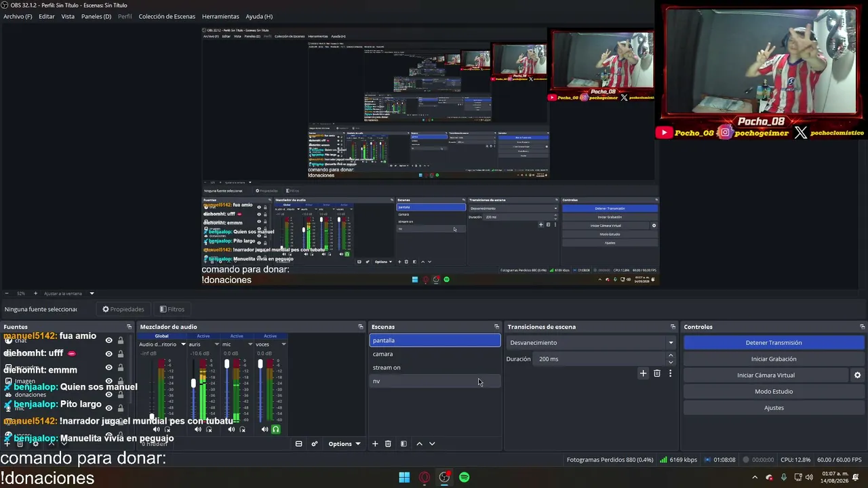Undock the Escenas panel
Image resolution: width=868 pixels, height=488 pixels.
coord(496,327)
